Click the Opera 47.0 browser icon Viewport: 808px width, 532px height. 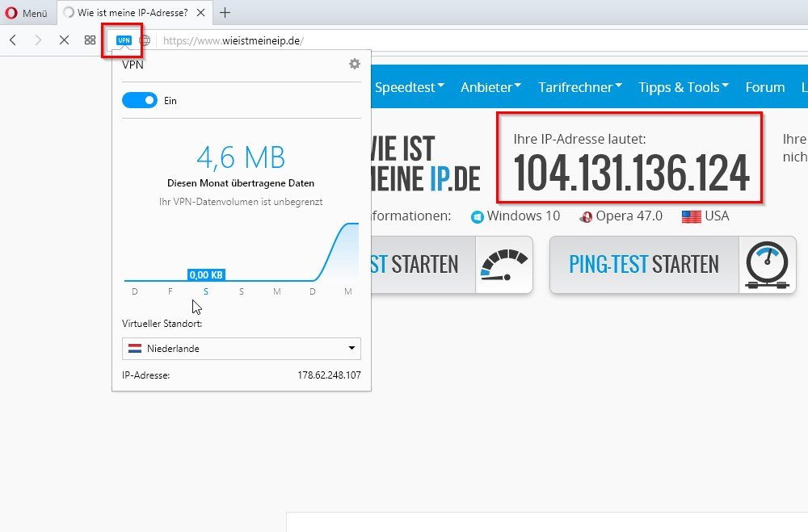click(x=585, y=217)
